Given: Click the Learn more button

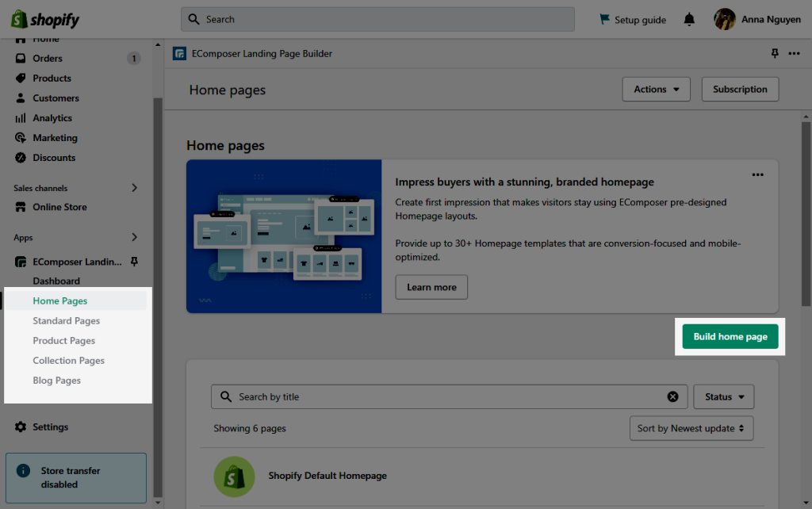Looking at the screenshot, I should point(431,287).
